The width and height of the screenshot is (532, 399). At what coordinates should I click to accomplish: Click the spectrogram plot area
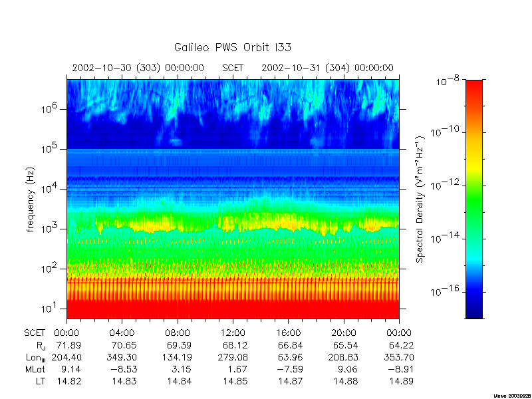[233, 199]
